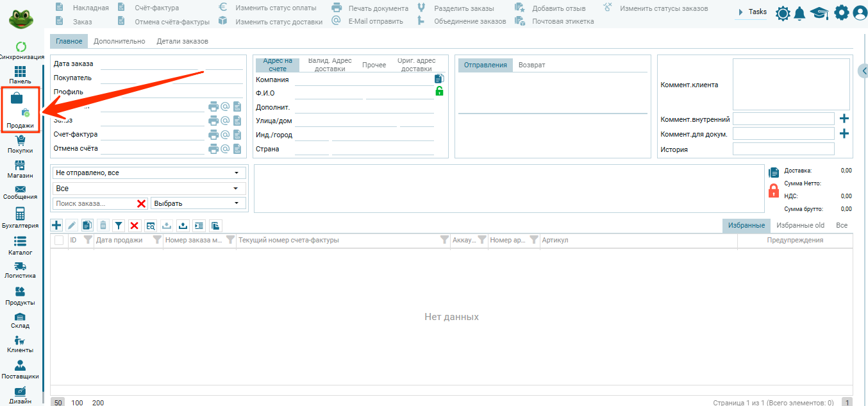Screen dimensions: 868x406
Task: Open the graduation cap tutorials icon
Action: (819, 13)
